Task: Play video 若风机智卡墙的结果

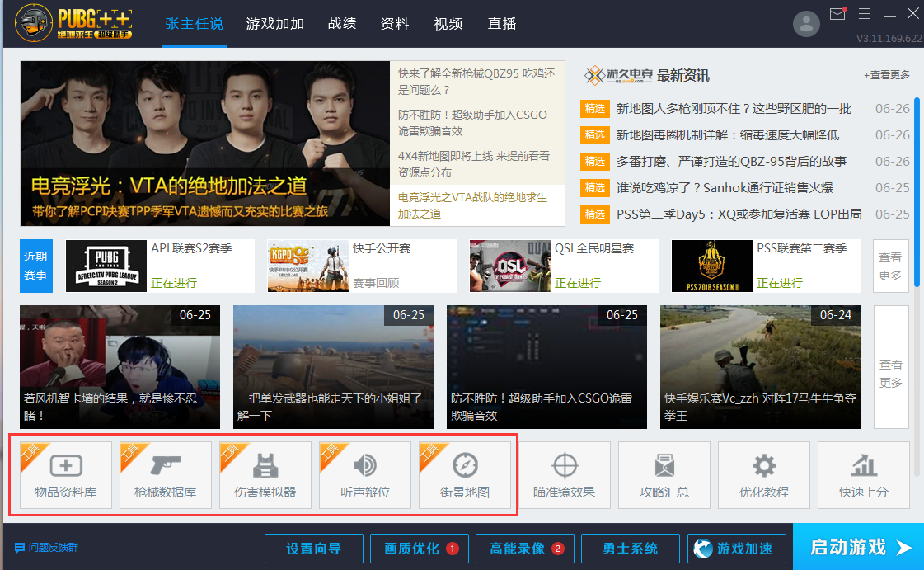Action: tap(120, 366)
